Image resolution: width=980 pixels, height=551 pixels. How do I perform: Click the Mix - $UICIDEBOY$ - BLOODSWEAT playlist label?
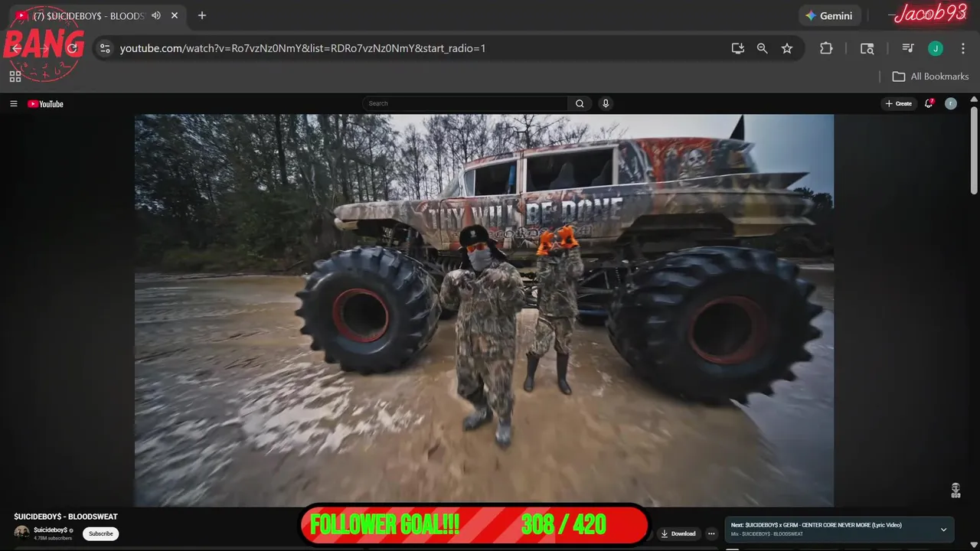(767, 534)
